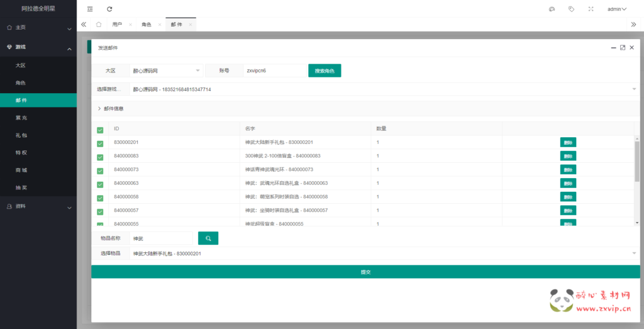Click the 搜索角色 button

pyautogui.click(x=325, y=71)
